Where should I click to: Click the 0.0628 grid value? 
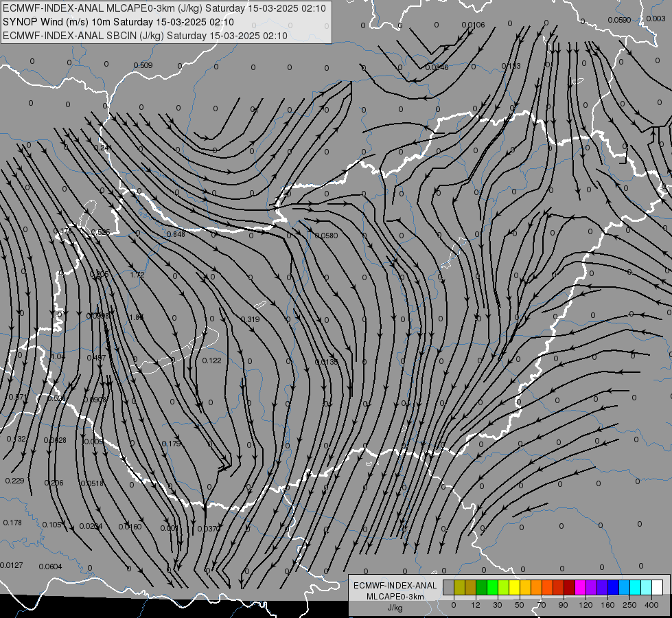(x=55, y=440)
